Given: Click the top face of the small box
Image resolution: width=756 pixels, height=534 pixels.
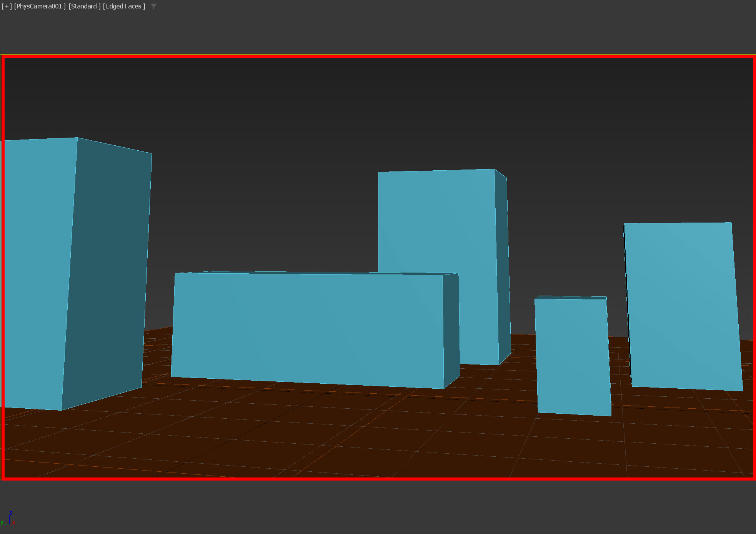Looking at the screenshot, I should pyautogui.click(x=573, y=297).
